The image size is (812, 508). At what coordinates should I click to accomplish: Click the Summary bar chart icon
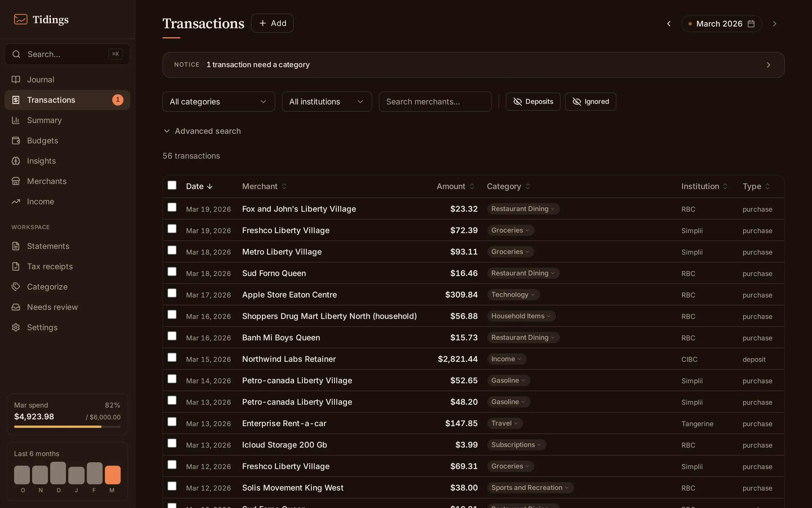16,120
